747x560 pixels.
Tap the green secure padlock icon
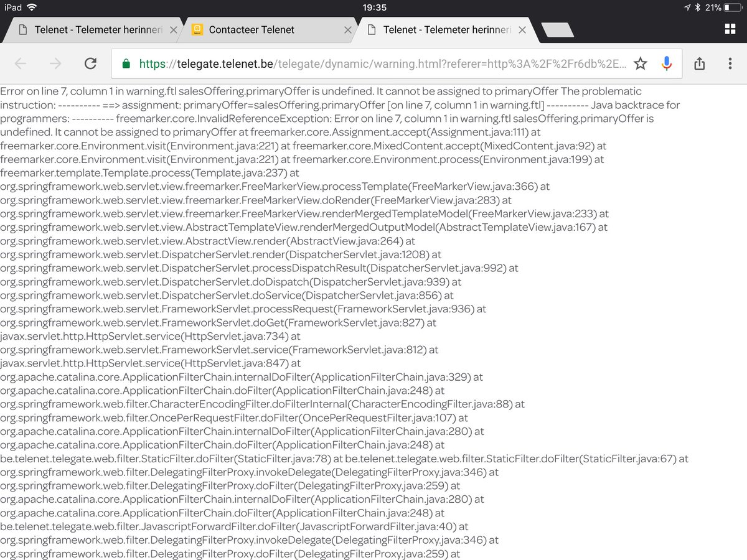coord(126,63)
